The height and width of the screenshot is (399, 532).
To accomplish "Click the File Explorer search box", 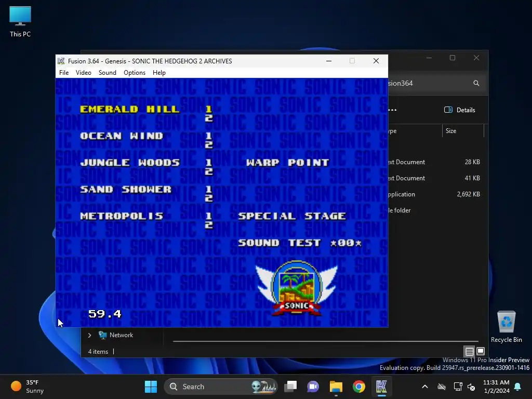I will 436,83.
